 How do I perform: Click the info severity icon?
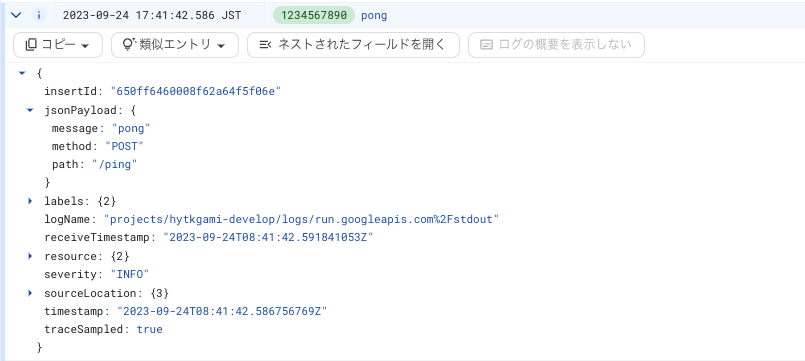pos(39,15)
